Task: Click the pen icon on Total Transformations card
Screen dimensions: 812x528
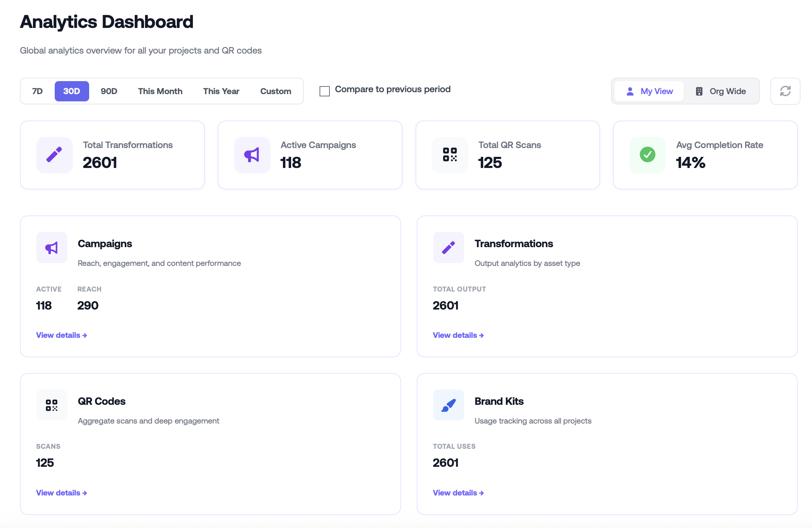Action: tap(54, 155)
